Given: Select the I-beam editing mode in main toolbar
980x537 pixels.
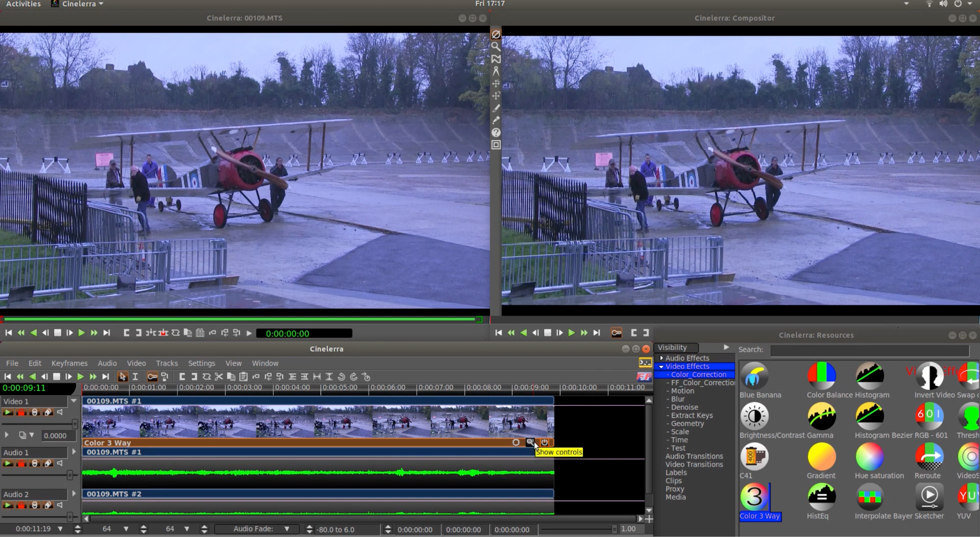Looking at the screenshot, I should point(135,377).
